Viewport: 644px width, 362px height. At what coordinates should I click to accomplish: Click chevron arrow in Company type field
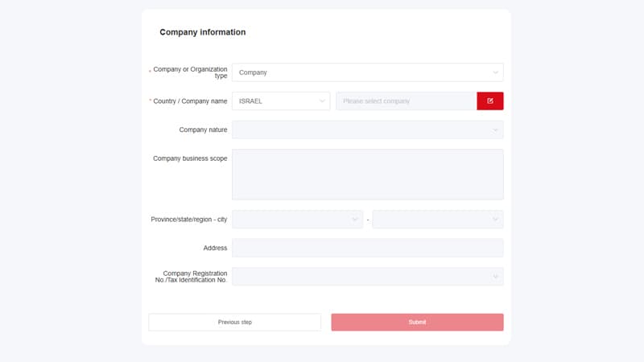coord(495,72)
